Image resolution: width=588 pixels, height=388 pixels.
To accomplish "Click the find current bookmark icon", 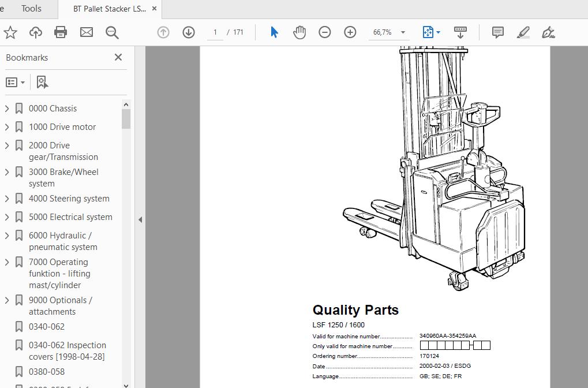I will coord(42,82).
